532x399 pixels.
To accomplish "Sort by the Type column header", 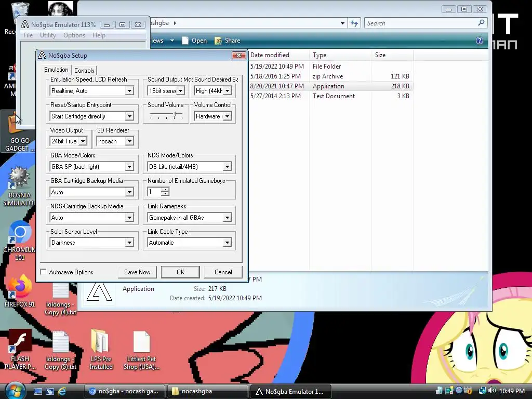I will coord(340,55).
